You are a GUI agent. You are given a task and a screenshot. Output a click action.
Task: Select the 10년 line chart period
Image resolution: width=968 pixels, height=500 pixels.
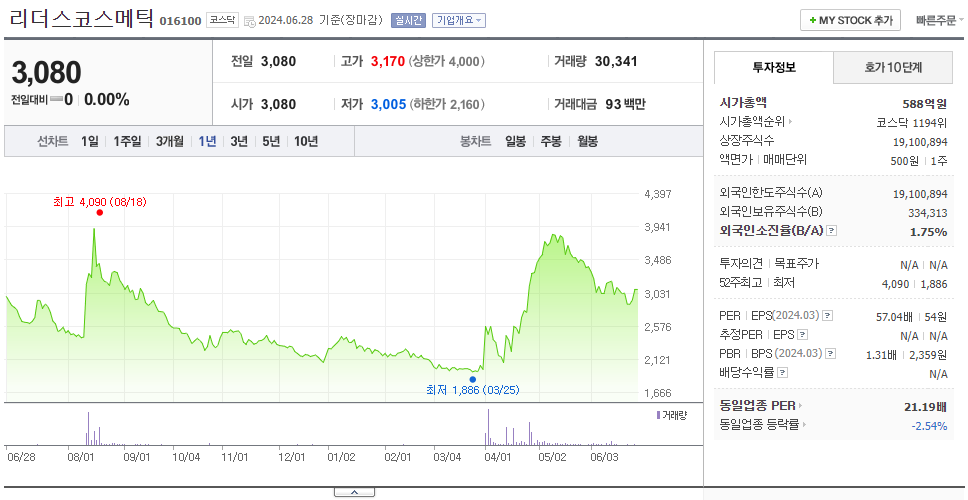[x=306, y=141]
